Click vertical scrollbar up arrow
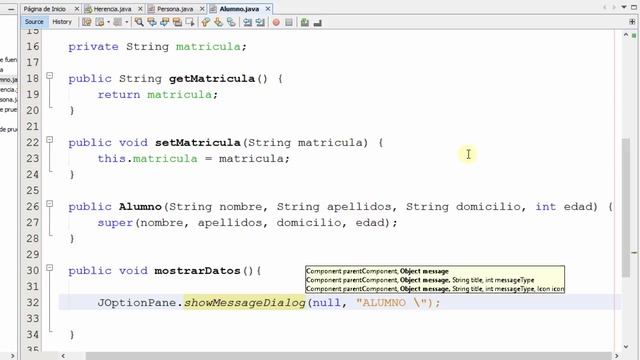This screenshot has height=360, width=640. 626,36
